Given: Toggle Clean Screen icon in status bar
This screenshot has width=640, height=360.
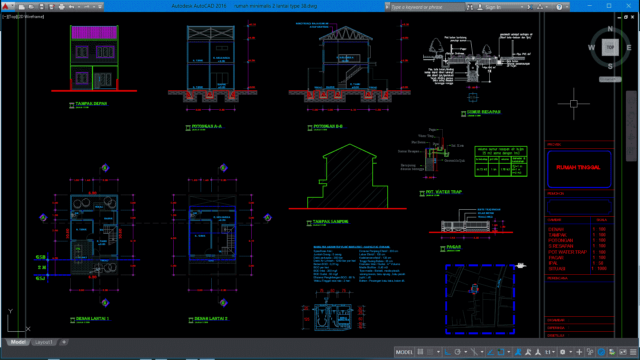Looking at the screenshot, I should pos(623,352).
